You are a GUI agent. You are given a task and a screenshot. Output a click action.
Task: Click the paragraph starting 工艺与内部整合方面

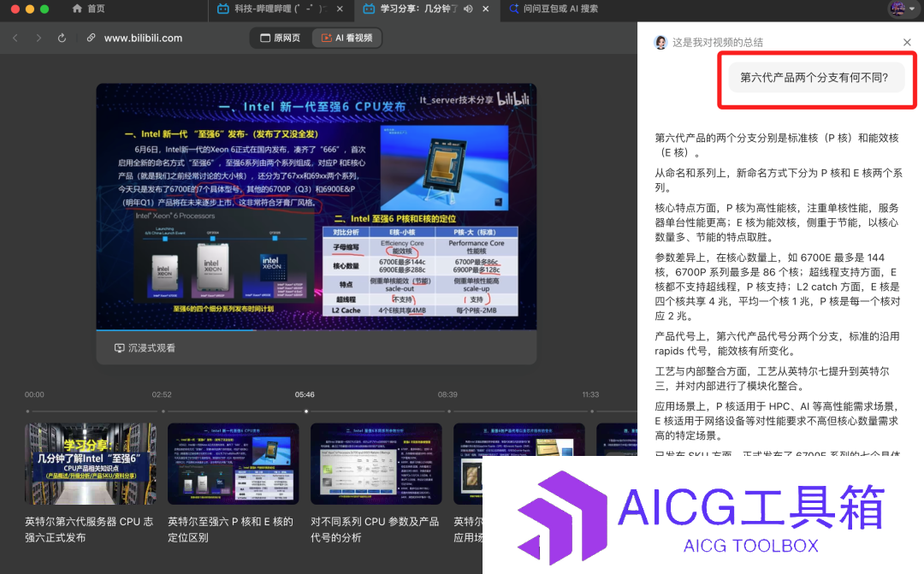coord(772,378)
